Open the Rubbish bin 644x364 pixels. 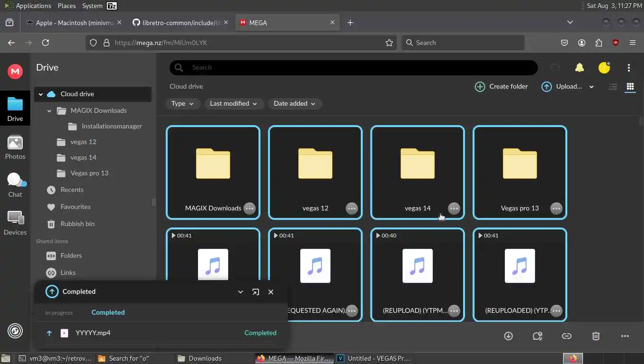(x=77, y=224)
